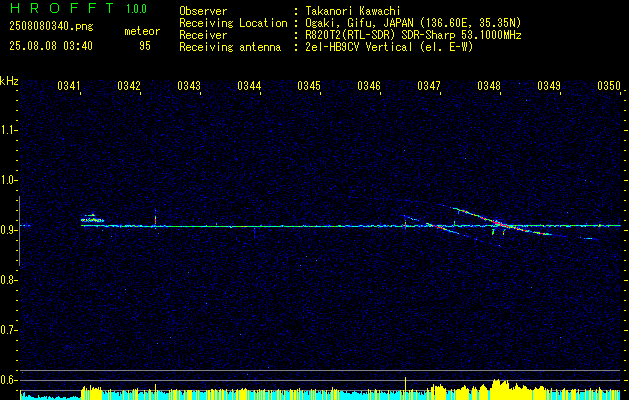Click the Observer field label
629x400 pixels.
(x=203, y=11)
